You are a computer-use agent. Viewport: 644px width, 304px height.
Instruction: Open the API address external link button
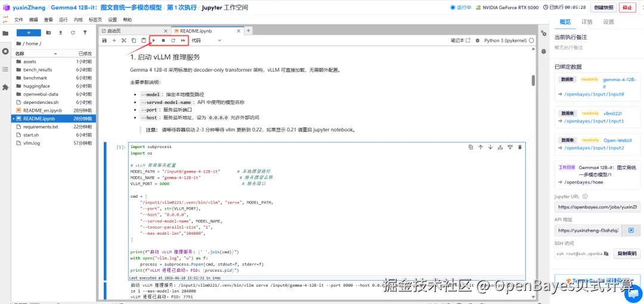click(x=631, y=231)
